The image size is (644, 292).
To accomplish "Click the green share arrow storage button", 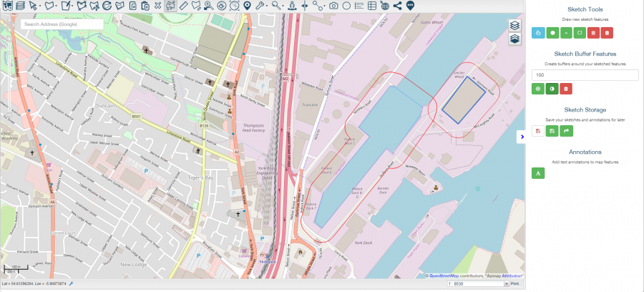I will (x=566, y=131).
